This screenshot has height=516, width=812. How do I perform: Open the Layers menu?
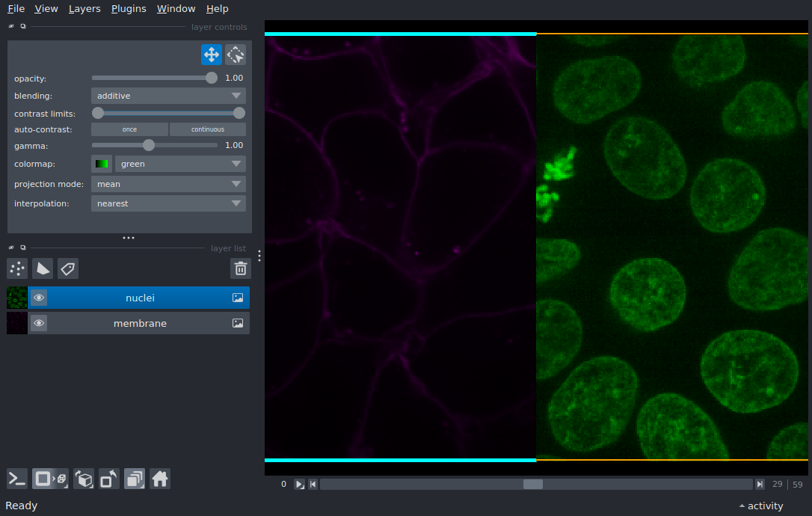84,9
